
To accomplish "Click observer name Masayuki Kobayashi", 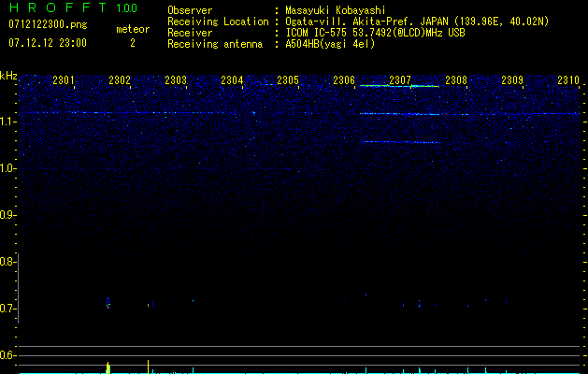I will pos(336,10).
